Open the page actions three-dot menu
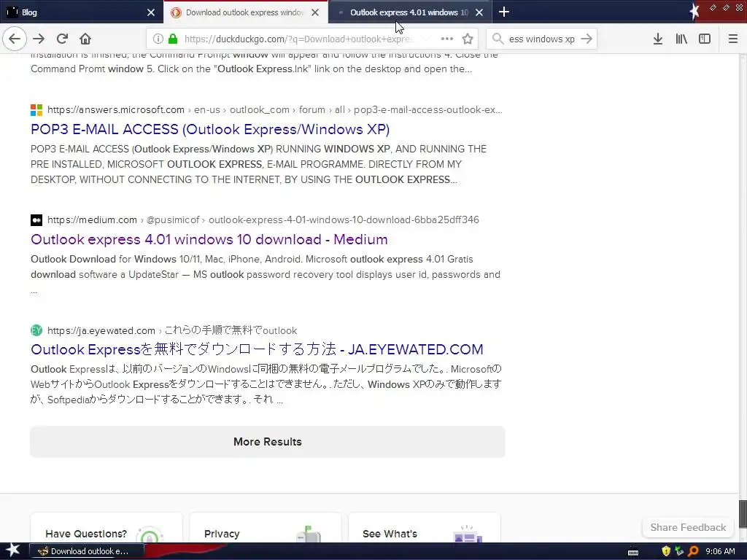 click(446, 39)
